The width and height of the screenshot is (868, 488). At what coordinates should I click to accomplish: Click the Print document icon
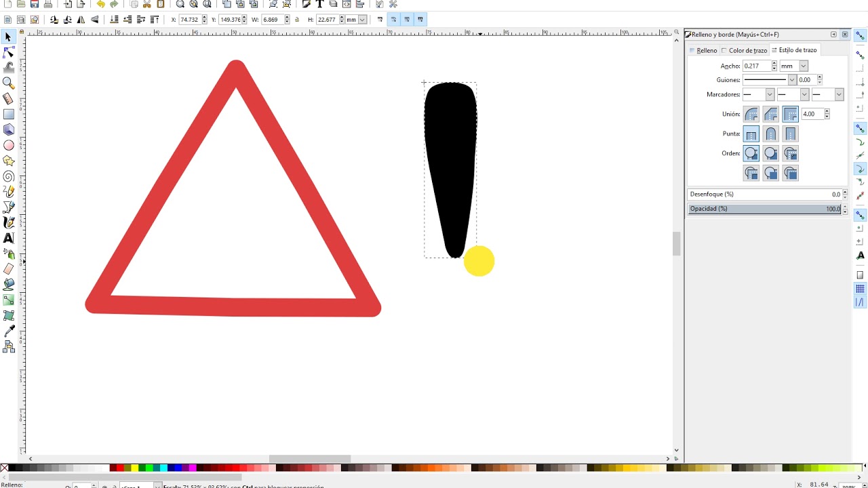point(48,4)
